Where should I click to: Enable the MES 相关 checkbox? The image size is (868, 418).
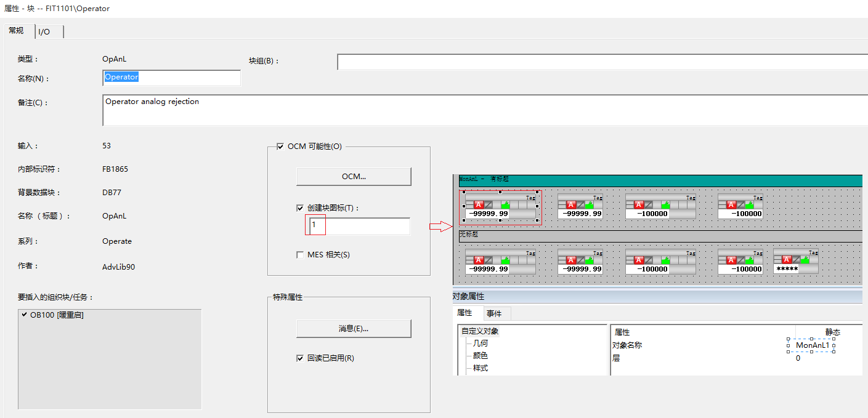pyautogui.click(x=300, y=255)
